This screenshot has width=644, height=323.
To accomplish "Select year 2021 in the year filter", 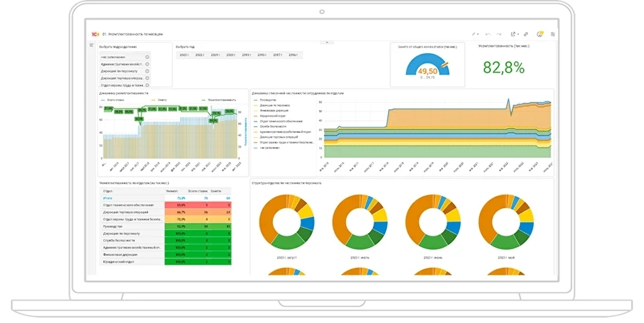I will pos(215,55).
